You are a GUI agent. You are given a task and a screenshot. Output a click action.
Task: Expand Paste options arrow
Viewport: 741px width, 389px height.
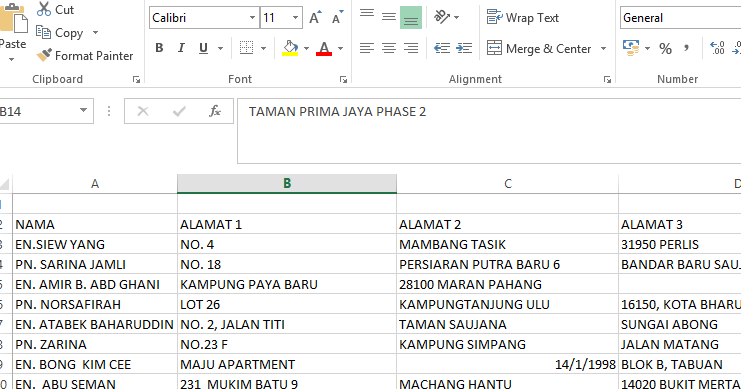coord(11,60)
